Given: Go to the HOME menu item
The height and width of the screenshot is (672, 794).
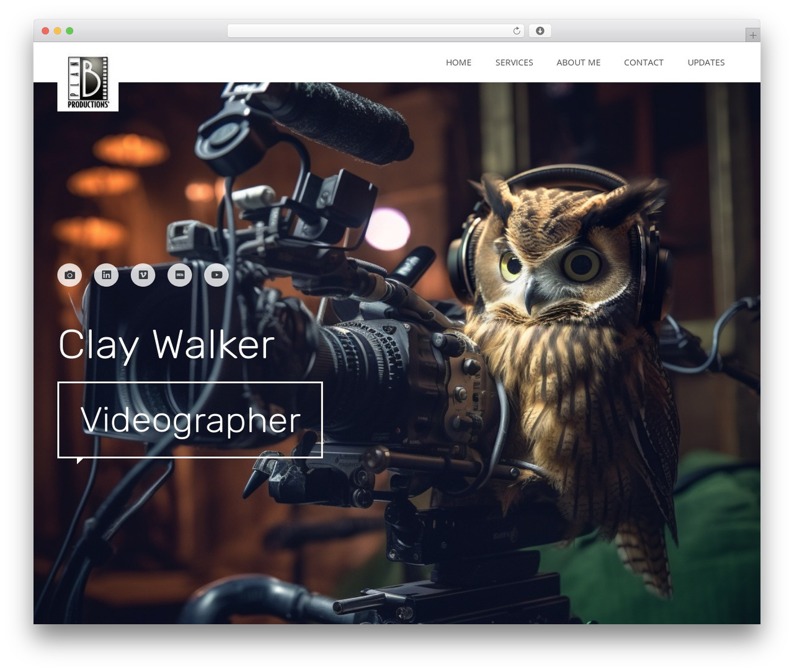Looking at the screenshot, I should pyautogui.click(x=458, y=63).
